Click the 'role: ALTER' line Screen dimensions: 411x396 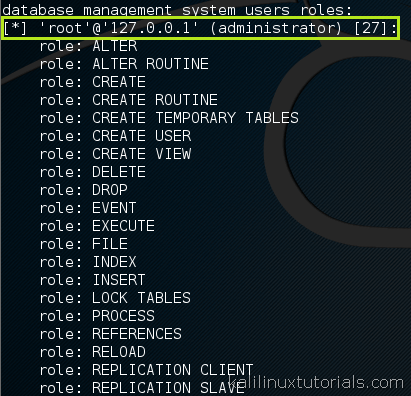coord(88,46)
